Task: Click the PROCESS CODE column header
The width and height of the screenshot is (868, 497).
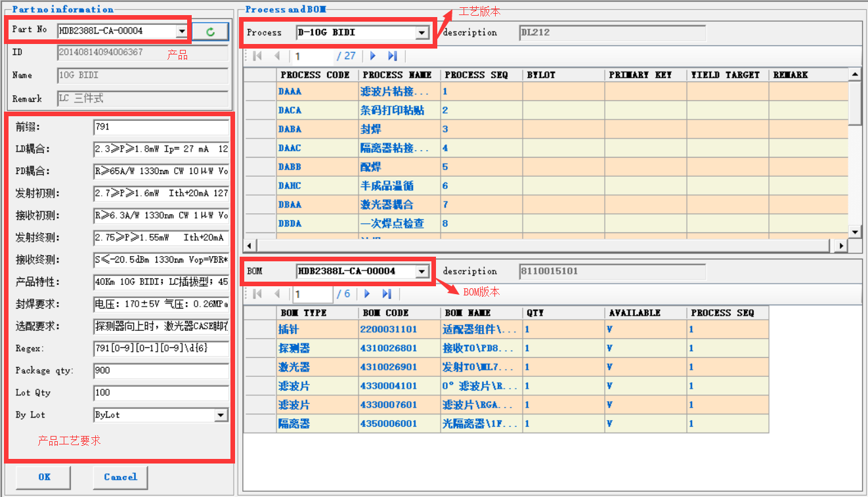Action: click(315, 75)
